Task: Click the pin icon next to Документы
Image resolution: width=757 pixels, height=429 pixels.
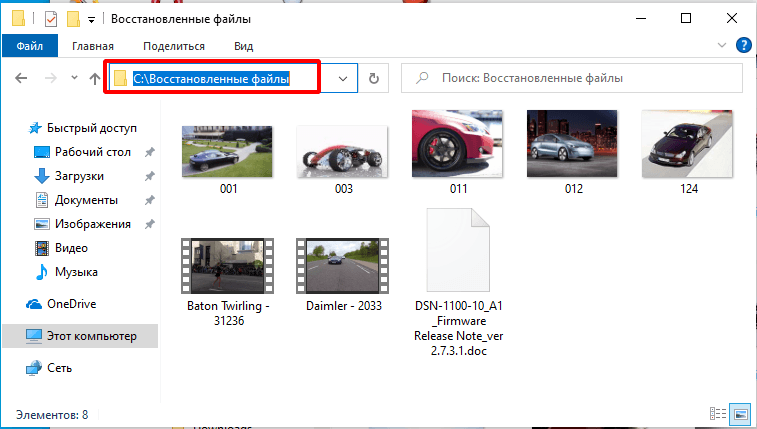Action: tap(150, 200)
